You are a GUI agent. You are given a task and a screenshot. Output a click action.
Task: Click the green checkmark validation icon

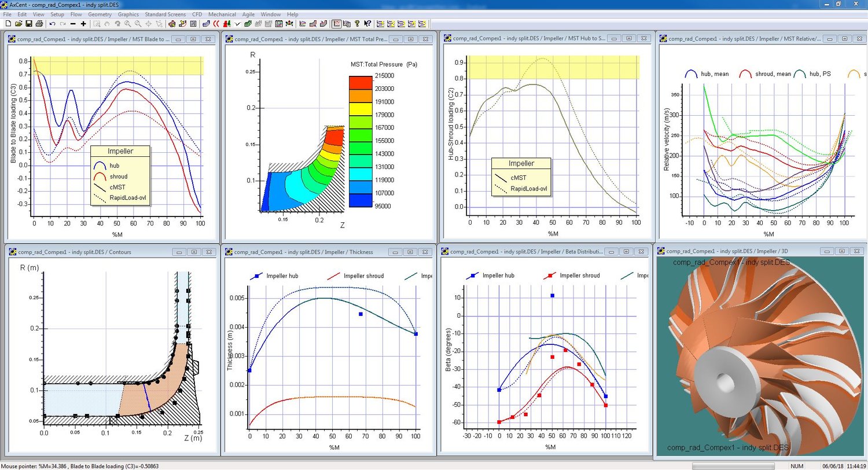[x=237, y=24]
